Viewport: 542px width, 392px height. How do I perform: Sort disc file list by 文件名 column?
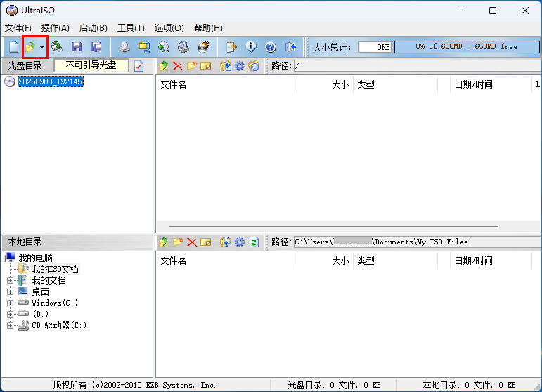click(x=226, y=84)
